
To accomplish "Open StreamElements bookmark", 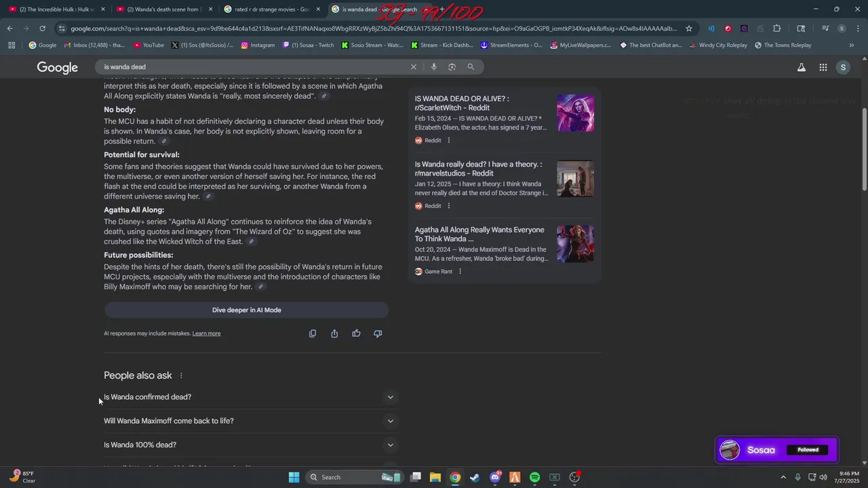I will (x=511, y=45).
